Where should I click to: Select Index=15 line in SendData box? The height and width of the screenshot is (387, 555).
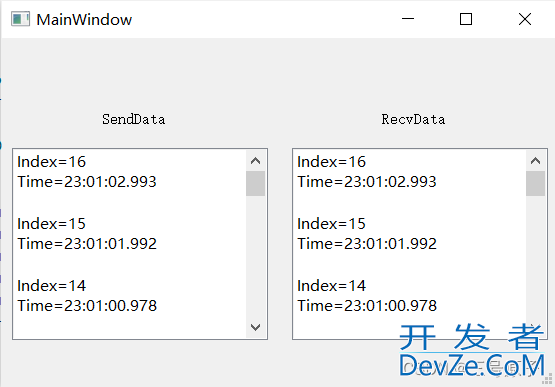point(52,224)
